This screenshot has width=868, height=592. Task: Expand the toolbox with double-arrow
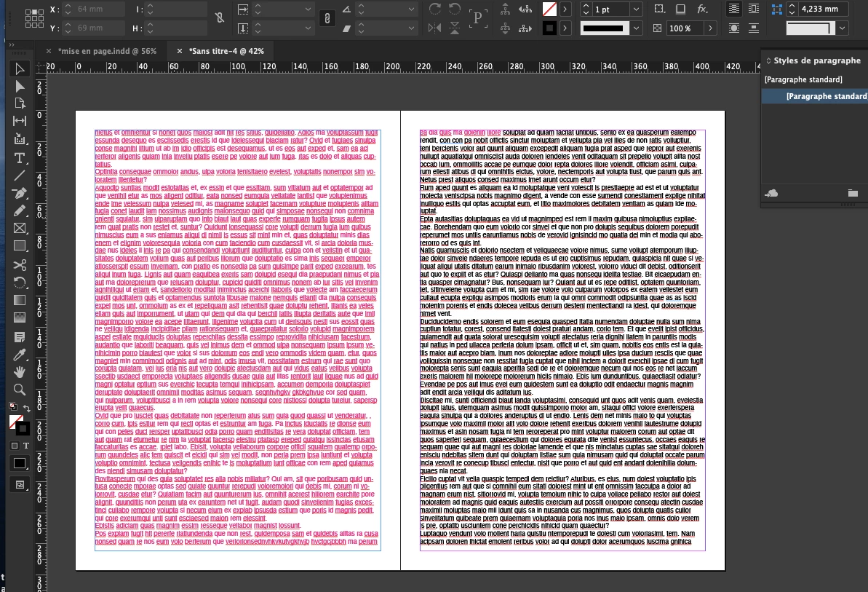pyautogui.click(x=12, y=45)
